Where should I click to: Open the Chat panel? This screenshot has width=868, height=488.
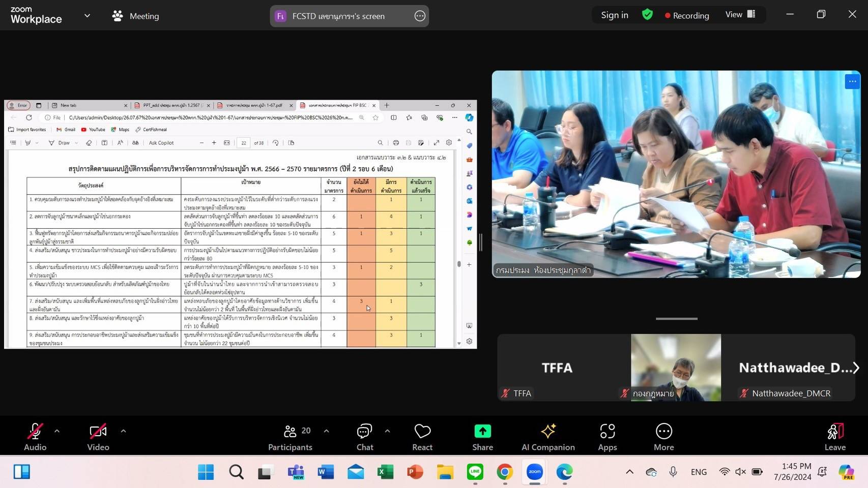[364, 436]
